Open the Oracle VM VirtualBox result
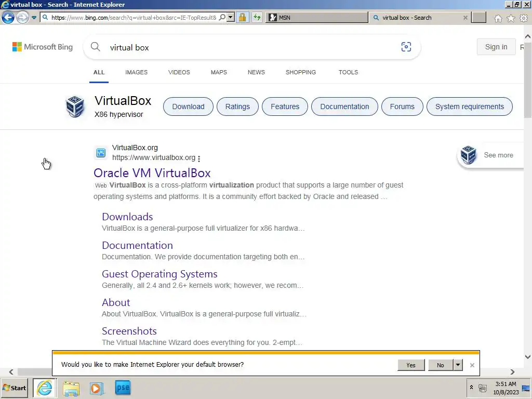 [152, 173]
